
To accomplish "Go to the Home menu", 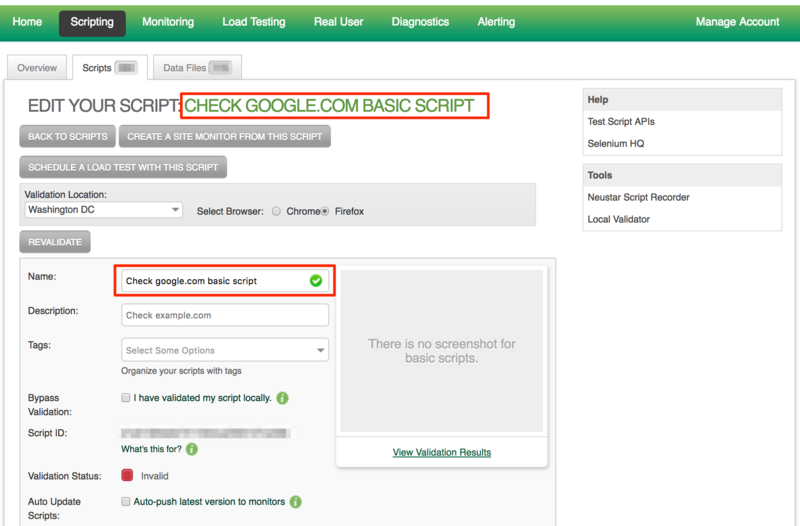I will (x=27, y=22).
